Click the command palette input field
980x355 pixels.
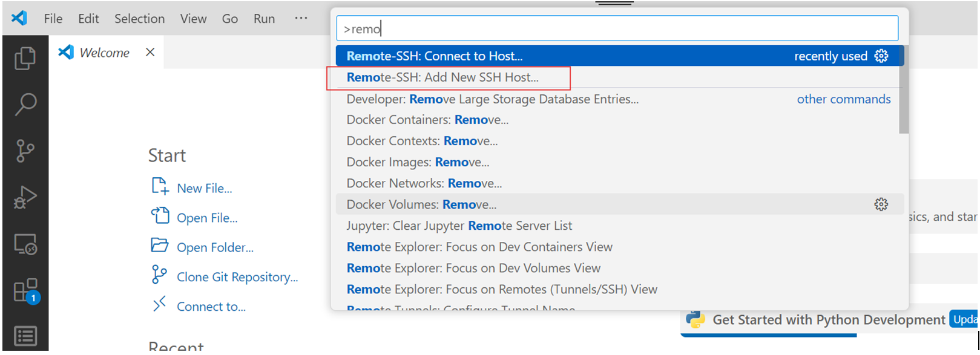[x=617, y=29]
